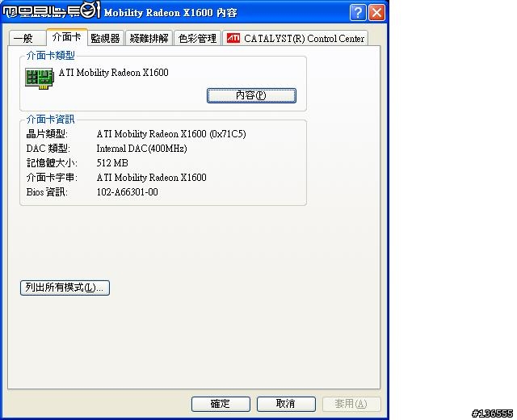Select the adapter name text ATI Mobility Radeon X1600 under 介面卡類型
Viewport: 517px width, 420px height.
pos(113,73)
